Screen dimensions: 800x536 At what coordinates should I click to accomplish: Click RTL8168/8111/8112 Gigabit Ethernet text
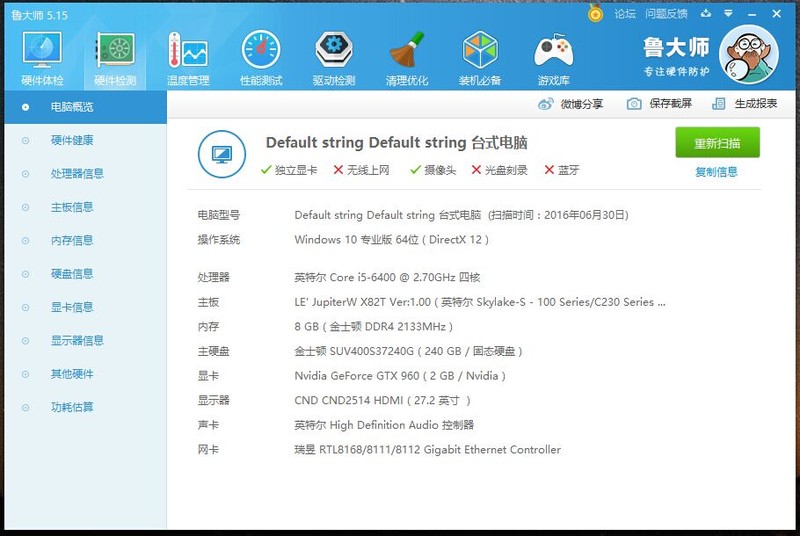tap(428, 450)
